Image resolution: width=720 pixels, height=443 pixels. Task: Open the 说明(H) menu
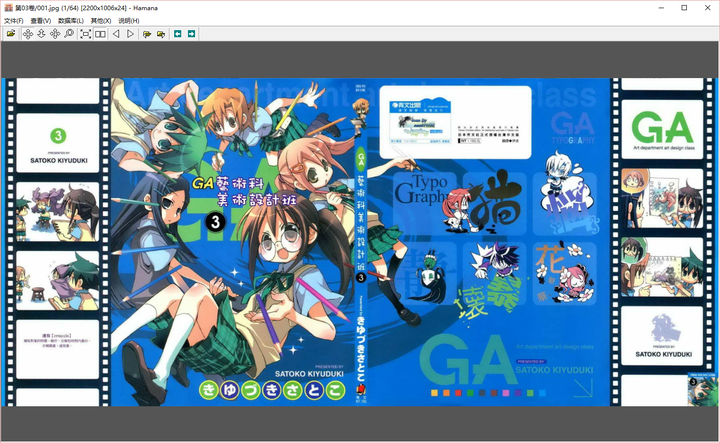click(129, 21)
